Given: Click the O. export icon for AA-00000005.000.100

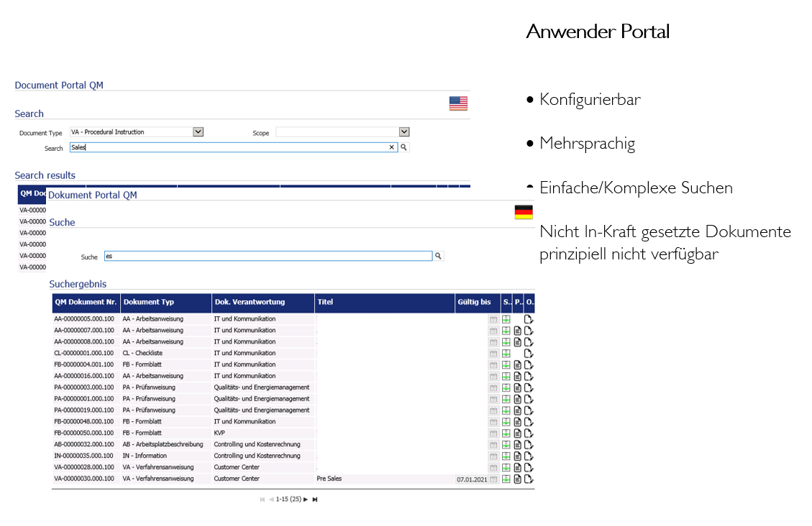Looking at the screenshot, I should click(529, 320).
